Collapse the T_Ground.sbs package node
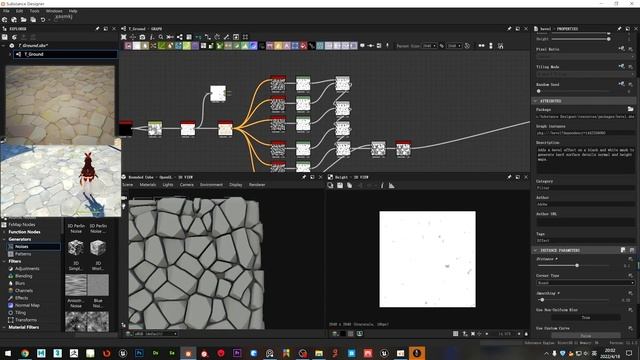This screenshot has width=640, height=360. click(4, 45)
